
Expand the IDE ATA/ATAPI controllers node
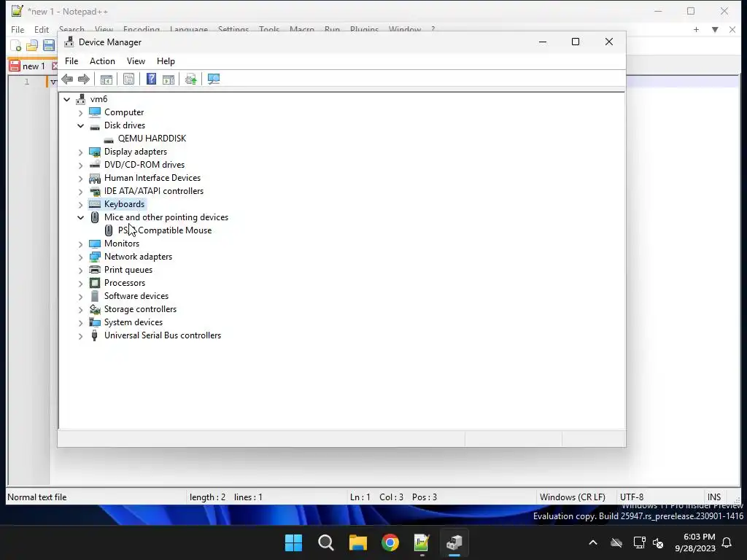pos(80,192)
